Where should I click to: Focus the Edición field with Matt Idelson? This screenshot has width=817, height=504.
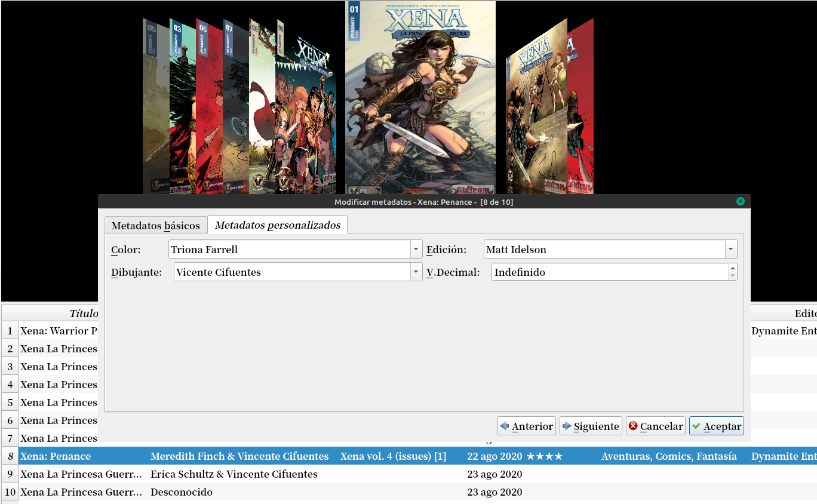coord(604,249)
